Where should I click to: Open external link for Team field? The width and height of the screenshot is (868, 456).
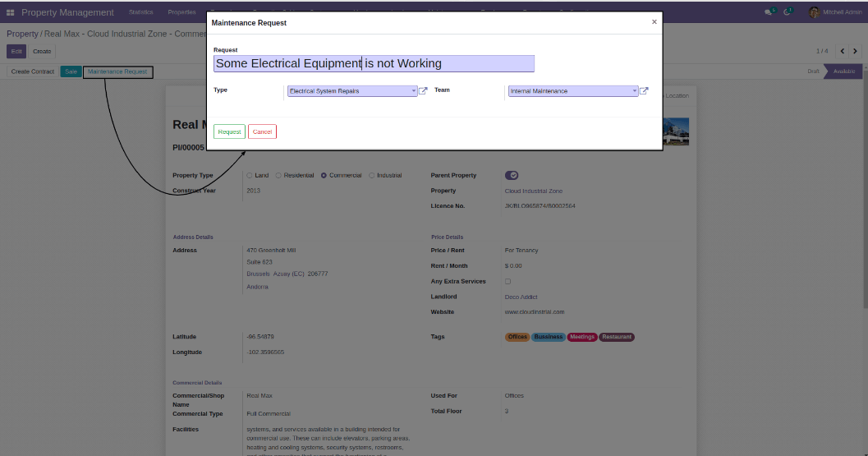point(645,91)
